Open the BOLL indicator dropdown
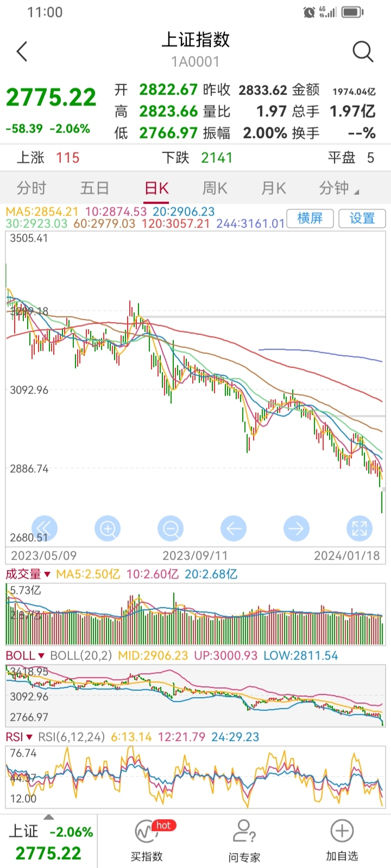The width and height of the screenshot is (391, 868). tap(25, 655)
